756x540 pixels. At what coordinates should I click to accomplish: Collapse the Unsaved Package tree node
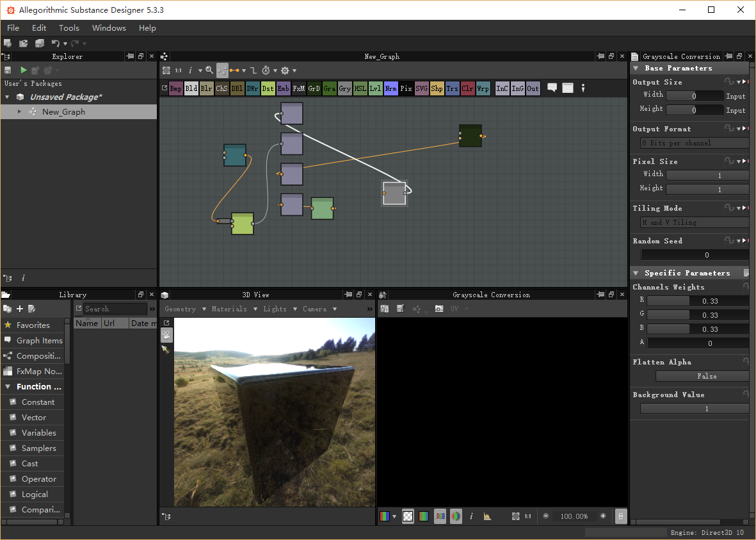[x=8, y=97]
